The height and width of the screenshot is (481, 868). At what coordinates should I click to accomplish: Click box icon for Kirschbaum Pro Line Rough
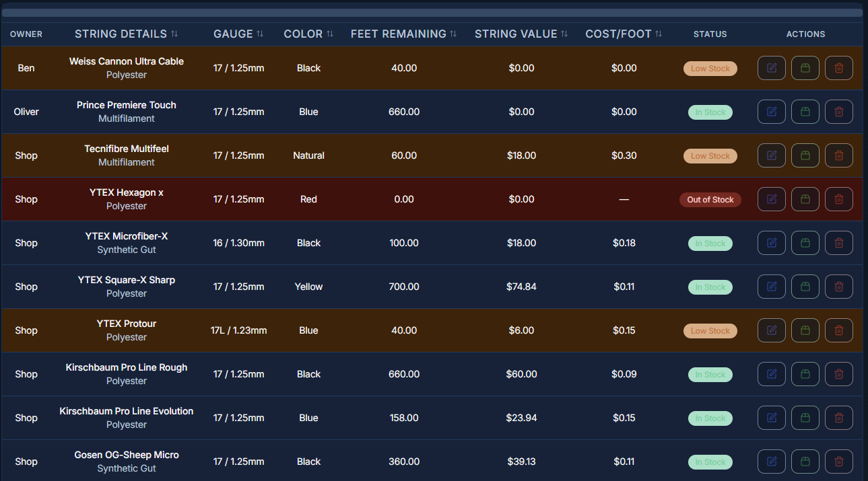[x=805, y=374]
